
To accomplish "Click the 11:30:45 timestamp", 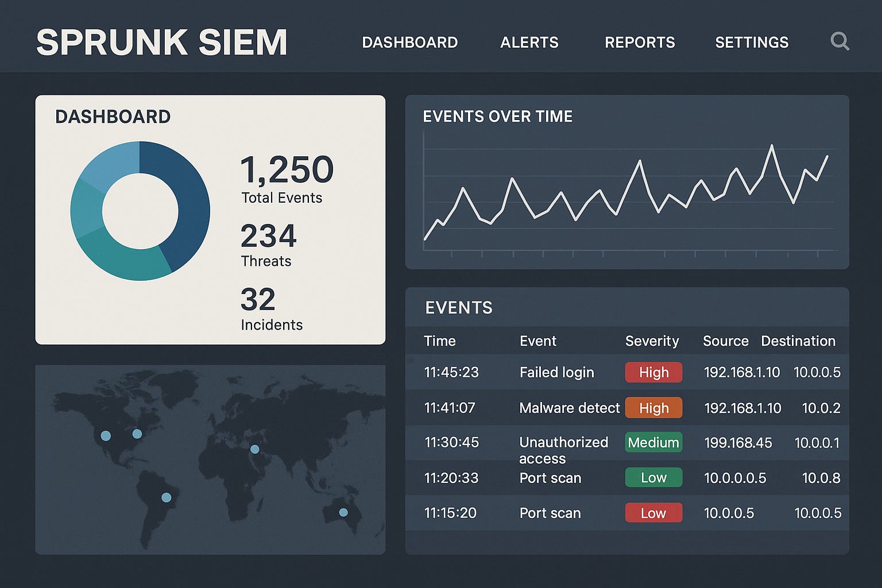I will click(451, 442).
